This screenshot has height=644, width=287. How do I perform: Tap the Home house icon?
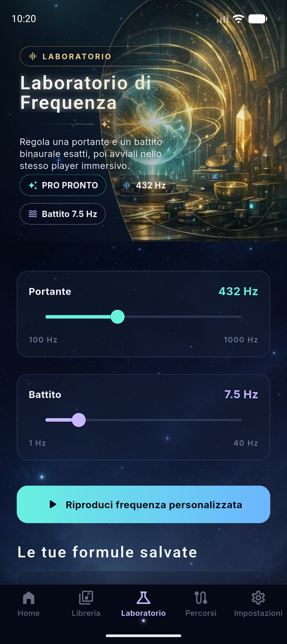click(29, 598)
